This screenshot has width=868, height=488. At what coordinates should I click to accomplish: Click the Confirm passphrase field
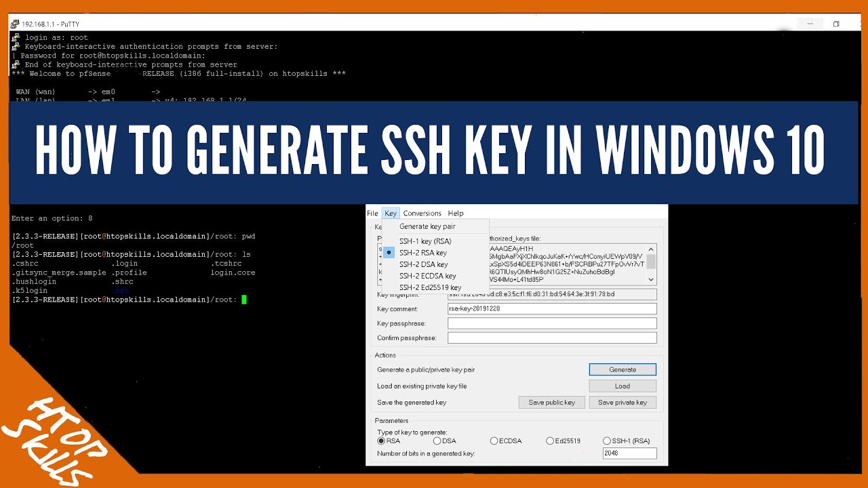coord(552,338)
